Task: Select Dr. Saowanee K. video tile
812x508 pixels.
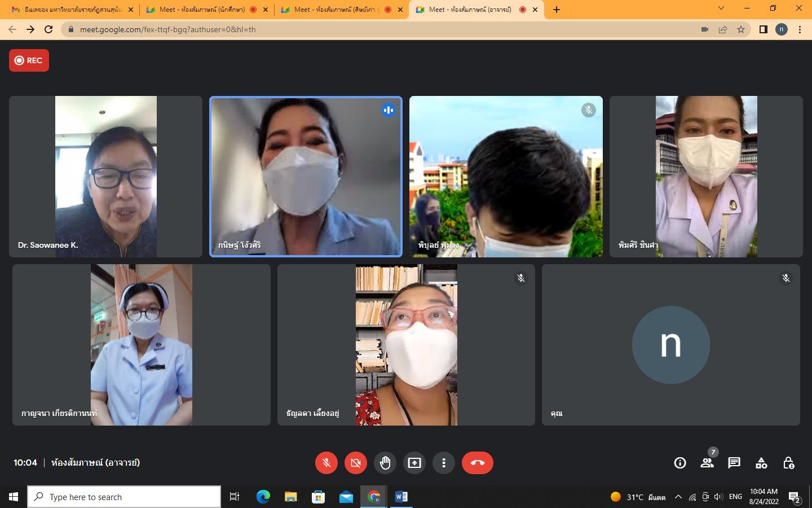Action: tap(105, 176)
